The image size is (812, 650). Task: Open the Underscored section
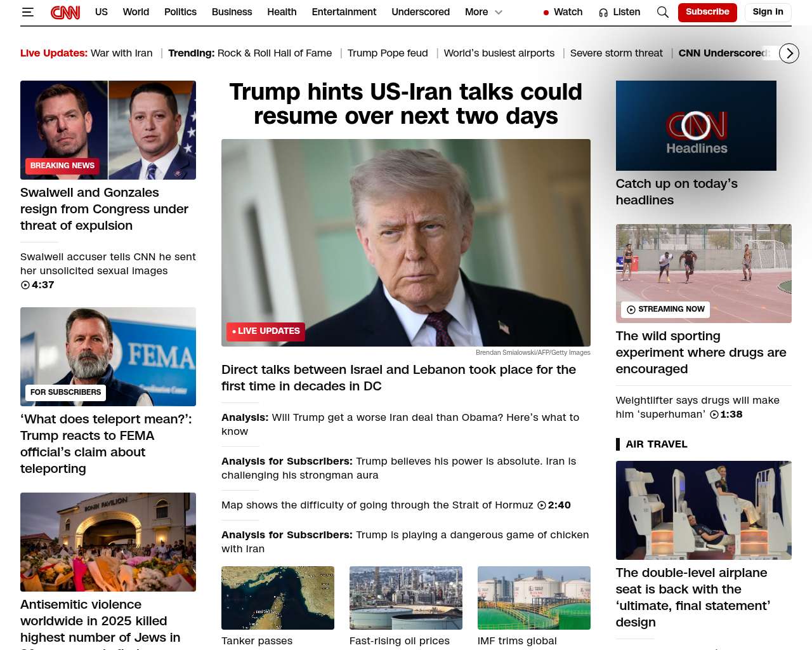click(x=421, y=12)
